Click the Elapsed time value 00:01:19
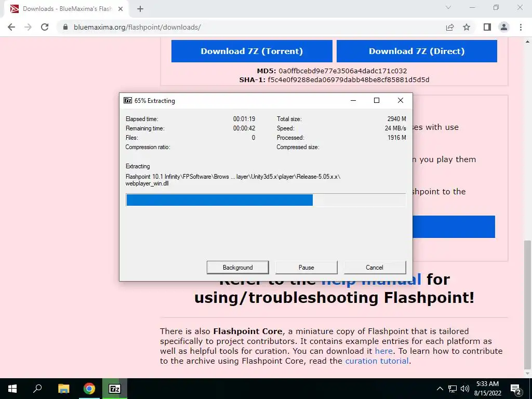 (x=244, y=119)
